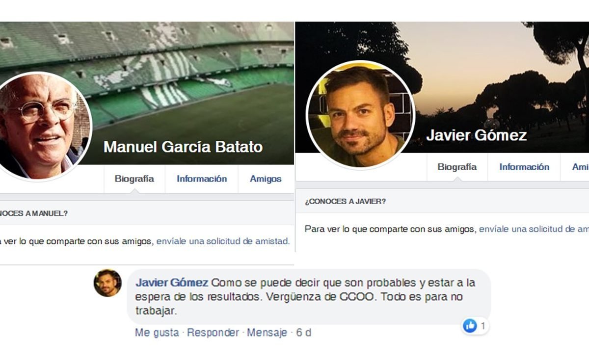This screenshot has height=364, width=589.
Task: Click Mensaje under the comment
Action: [267, 333]
